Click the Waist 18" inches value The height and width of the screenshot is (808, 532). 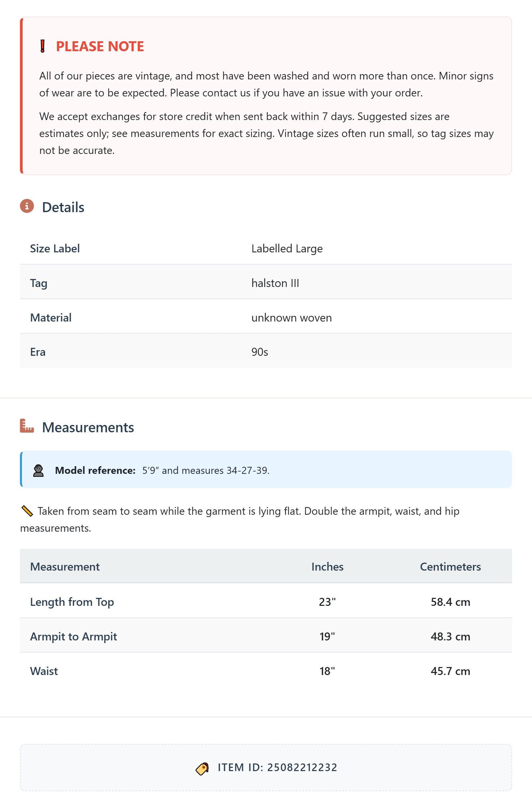coord(327,671)
